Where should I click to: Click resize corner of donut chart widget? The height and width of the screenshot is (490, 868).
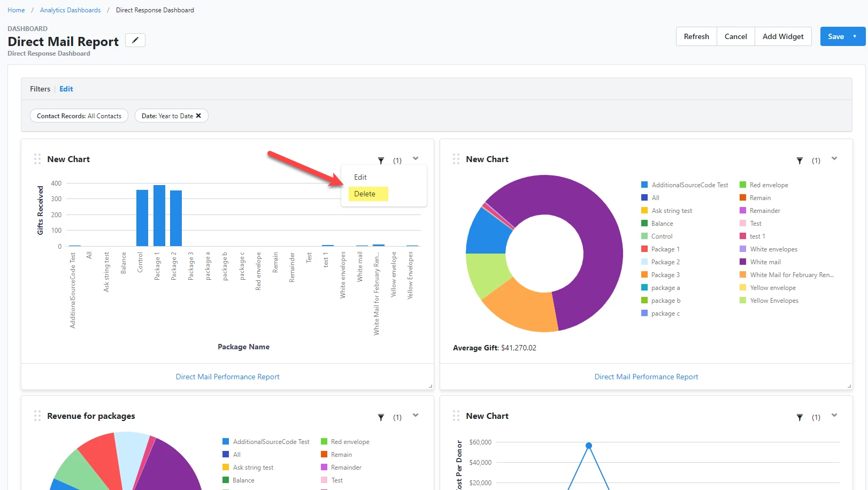pyautogui.click(x=849, y=386)
